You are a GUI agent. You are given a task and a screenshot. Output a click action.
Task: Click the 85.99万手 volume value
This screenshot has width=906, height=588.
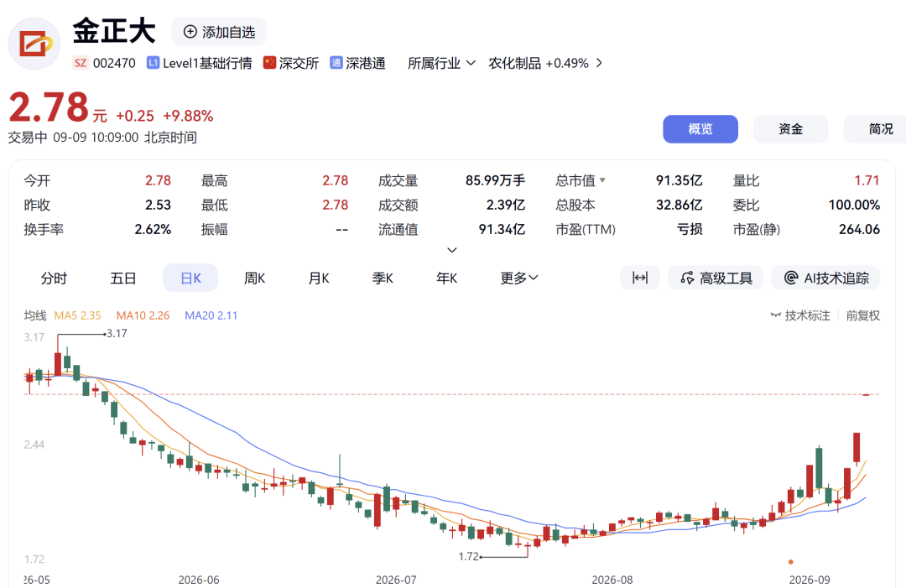coord(495,180)
